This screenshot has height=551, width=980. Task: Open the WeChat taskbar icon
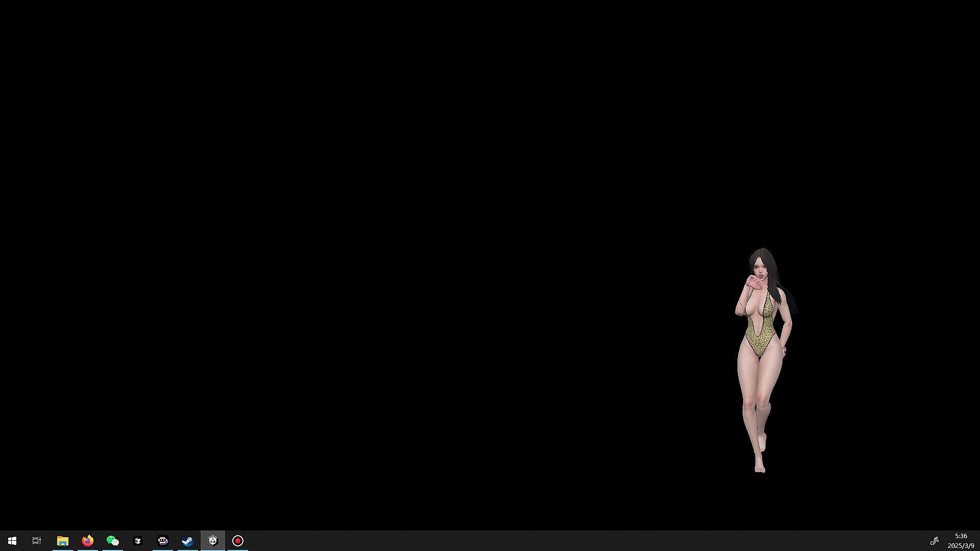tap(112, 541)
